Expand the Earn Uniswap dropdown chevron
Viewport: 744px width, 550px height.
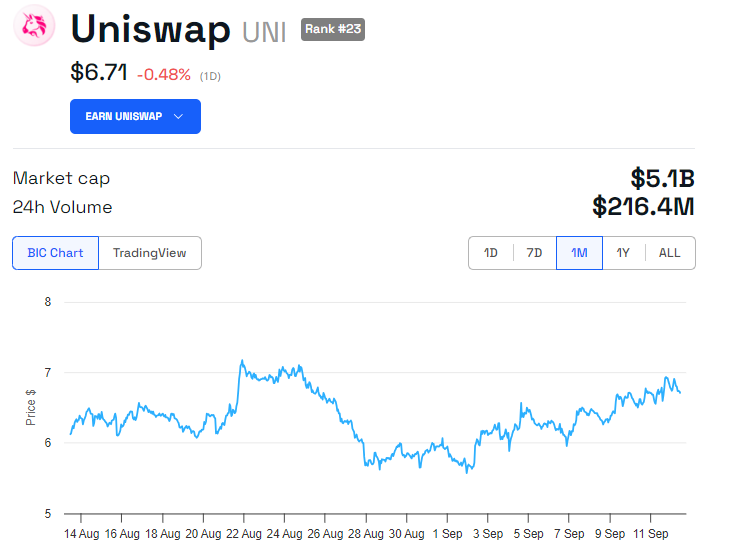pyautogui.click(x=178, y=116)
